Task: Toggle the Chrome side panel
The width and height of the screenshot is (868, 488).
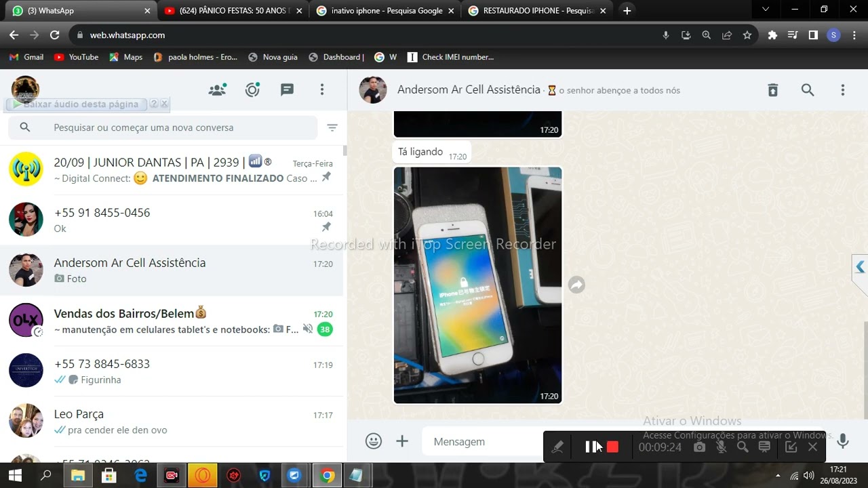Action: pyautogui.click(x=813, y=35)
